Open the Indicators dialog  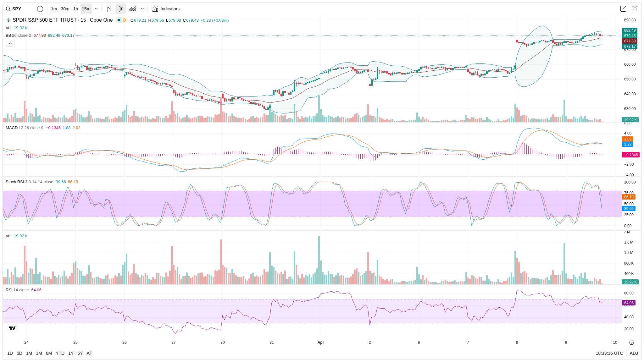coord(166,9)
